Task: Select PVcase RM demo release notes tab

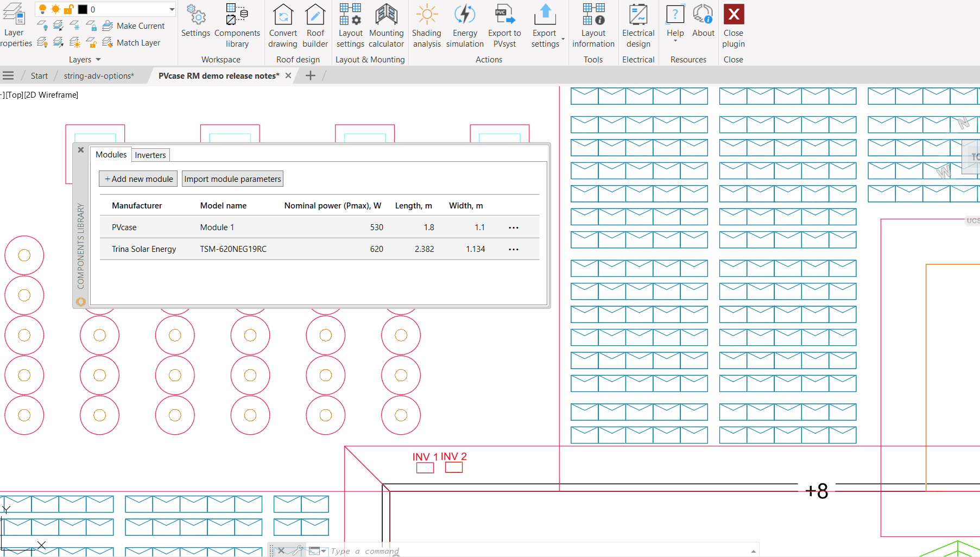Action: pos(219,76)
